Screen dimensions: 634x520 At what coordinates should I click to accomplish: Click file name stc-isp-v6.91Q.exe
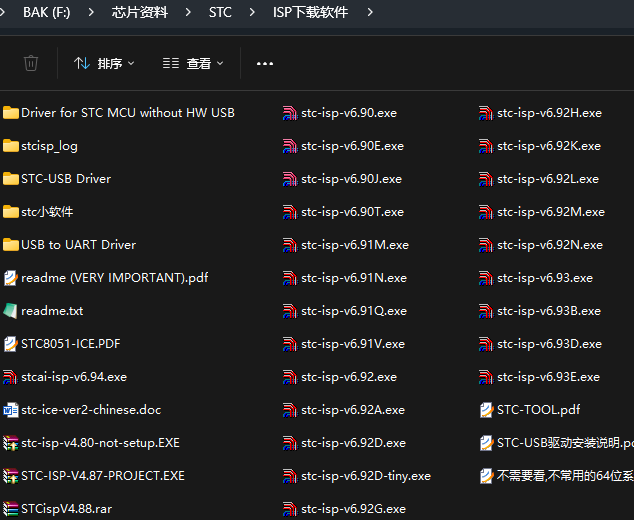point(354,311)
